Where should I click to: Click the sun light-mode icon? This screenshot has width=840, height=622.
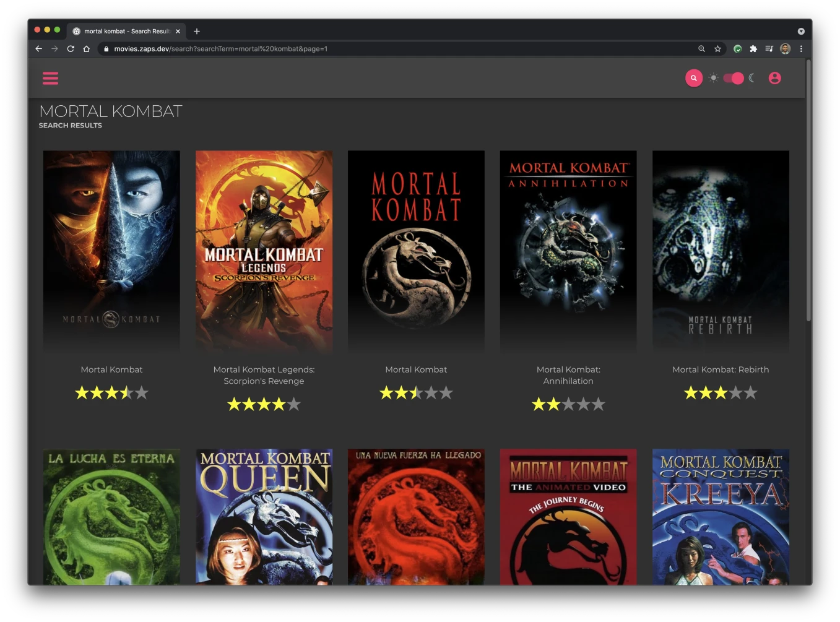(x=714, y=78)
